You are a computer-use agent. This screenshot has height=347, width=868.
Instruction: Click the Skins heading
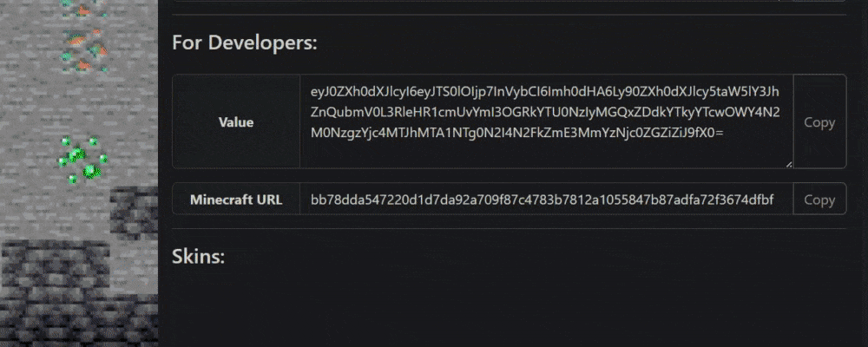click(199, 256)
